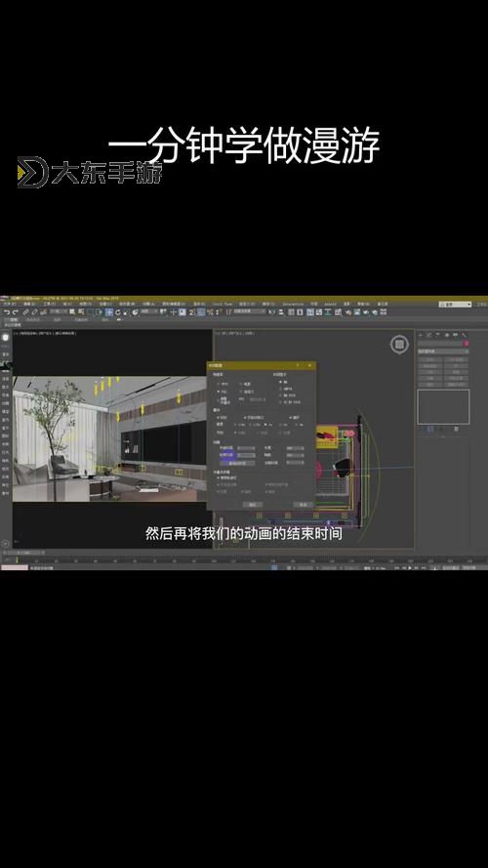Select 4x playback speed radio button

pyautogui.click(x=296, y=425)
